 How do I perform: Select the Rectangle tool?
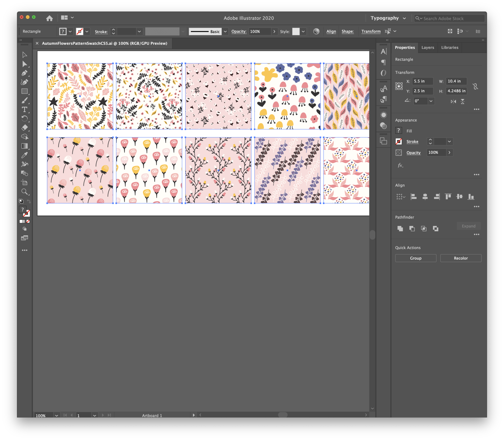click(25, 91)
